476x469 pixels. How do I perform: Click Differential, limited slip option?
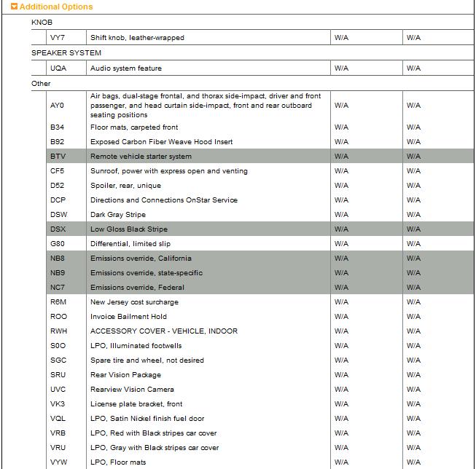coord(130,244)
